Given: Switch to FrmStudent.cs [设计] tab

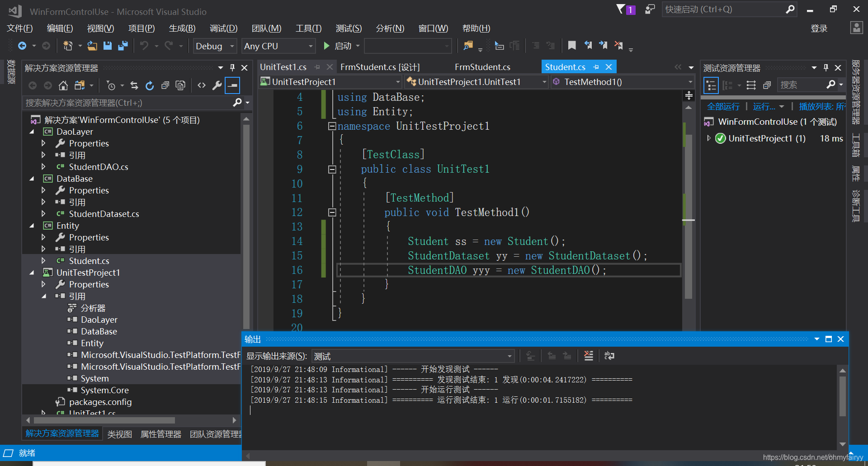Looking at the screenshot, I should [x=380, y=67].
